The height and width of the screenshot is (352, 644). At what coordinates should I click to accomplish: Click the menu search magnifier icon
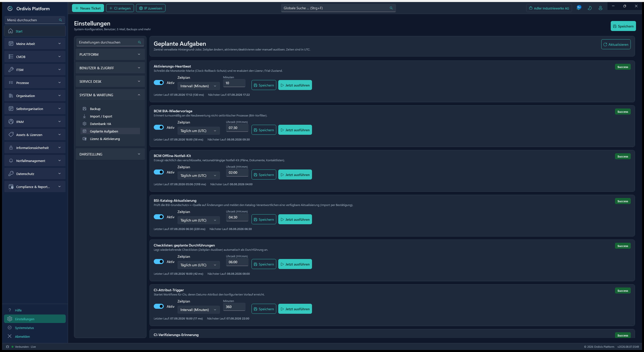pos(60,20)
